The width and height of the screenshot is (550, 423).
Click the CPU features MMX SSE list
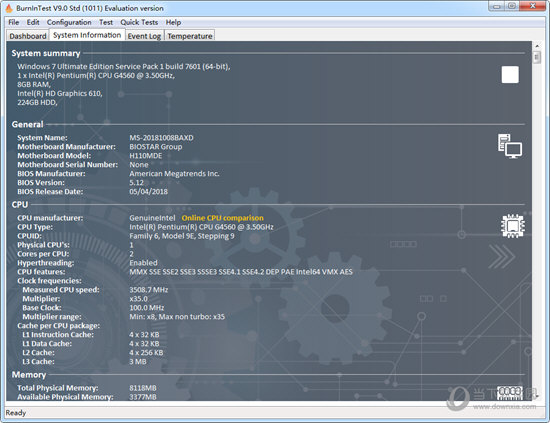[x=241, y=272]
